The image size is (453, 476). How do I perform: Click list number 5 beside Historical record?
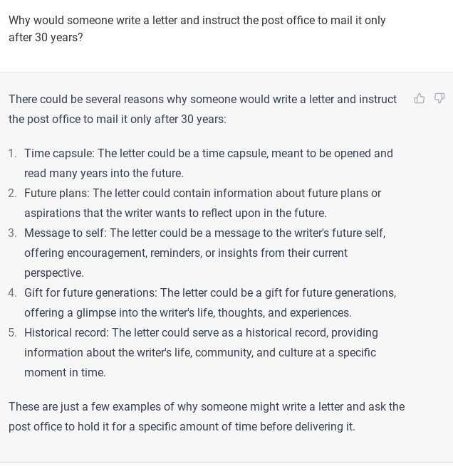tap(12, 333)
